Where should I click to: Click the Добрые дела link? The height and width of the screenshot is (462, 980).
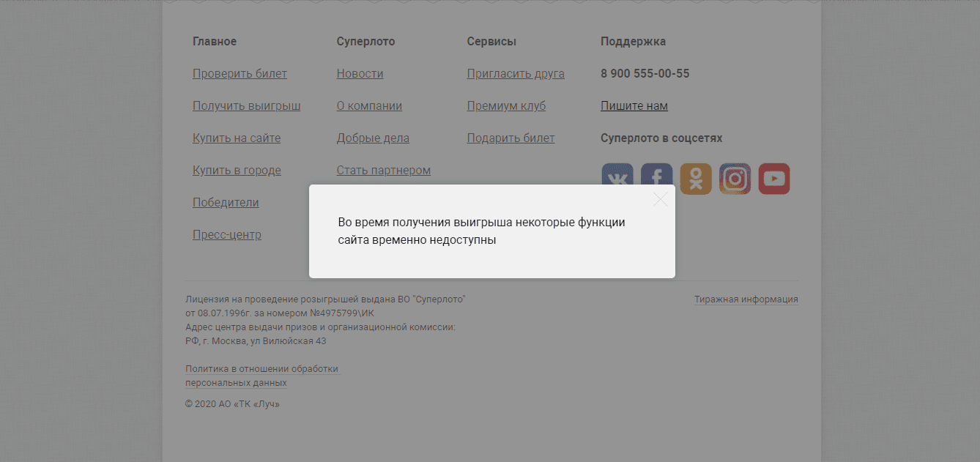tap(373, 138)
